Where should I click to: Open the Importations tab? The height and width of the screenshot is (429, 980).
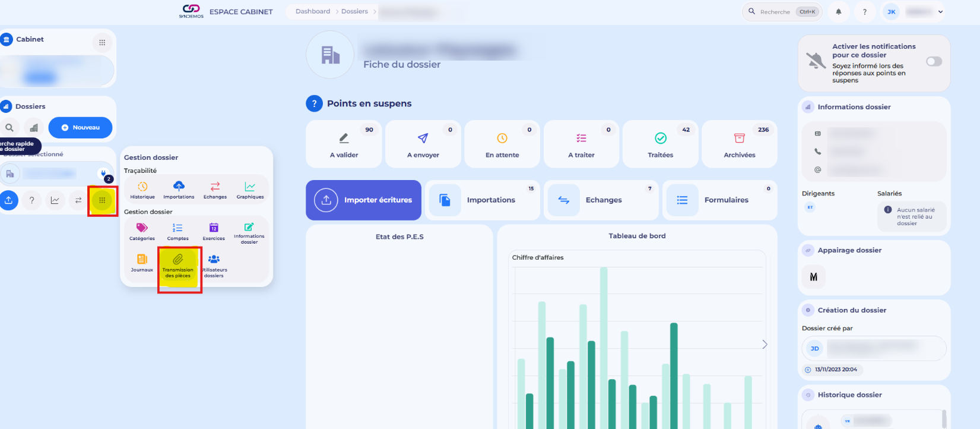click(481, 200)
